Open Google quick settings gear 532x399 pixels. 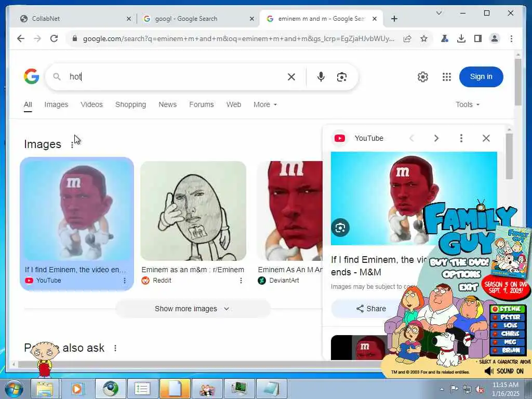[x=423, y=77]
